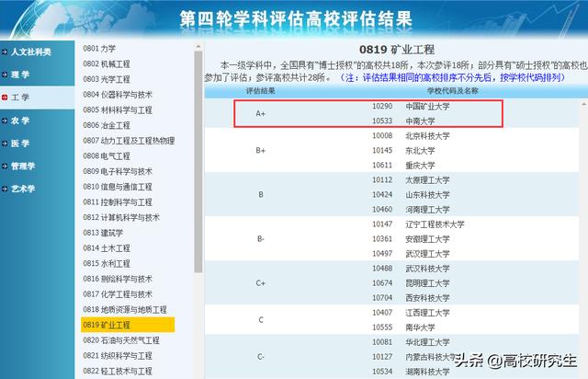Select discipline 0814 土木工程
The width and height of the screenshot is (588, 379).
pos(107,248)
